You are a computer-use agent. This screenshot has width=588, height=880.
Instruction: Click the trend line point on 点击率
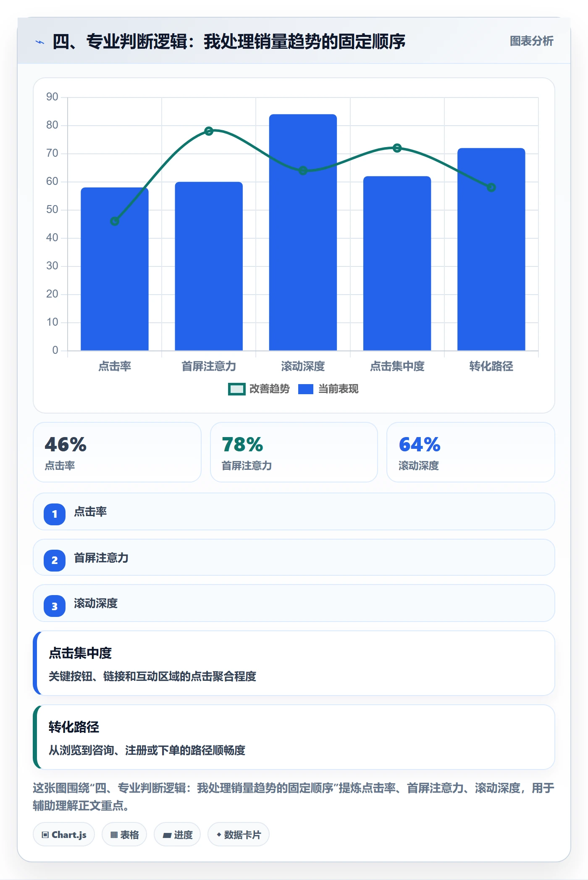click(x=115, y=221)
